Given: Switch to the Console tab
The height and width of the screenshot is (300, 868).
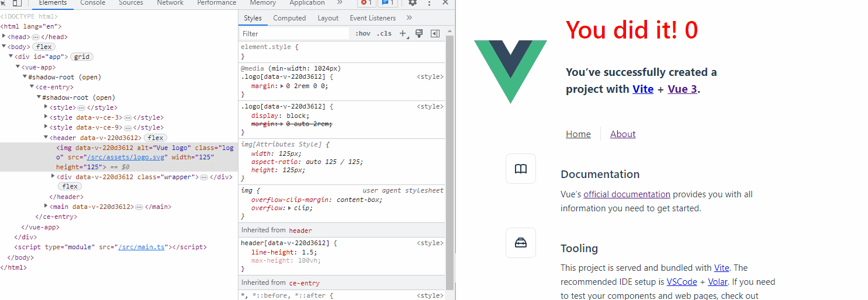Looking at the screenshot, I should coord(93,3).
